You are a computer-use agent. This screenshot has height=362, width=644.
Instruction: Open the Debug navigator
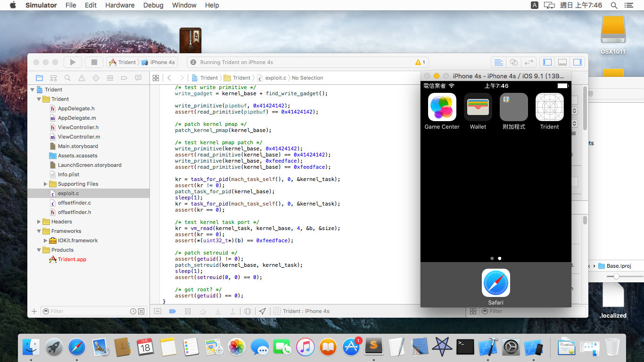[x=110, y=78]
